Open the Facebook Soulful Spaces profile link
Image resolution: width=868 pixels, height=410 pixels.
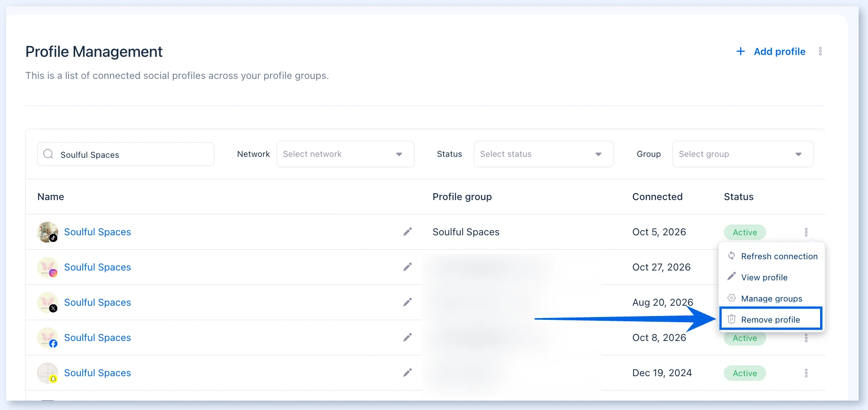point(97,338)
